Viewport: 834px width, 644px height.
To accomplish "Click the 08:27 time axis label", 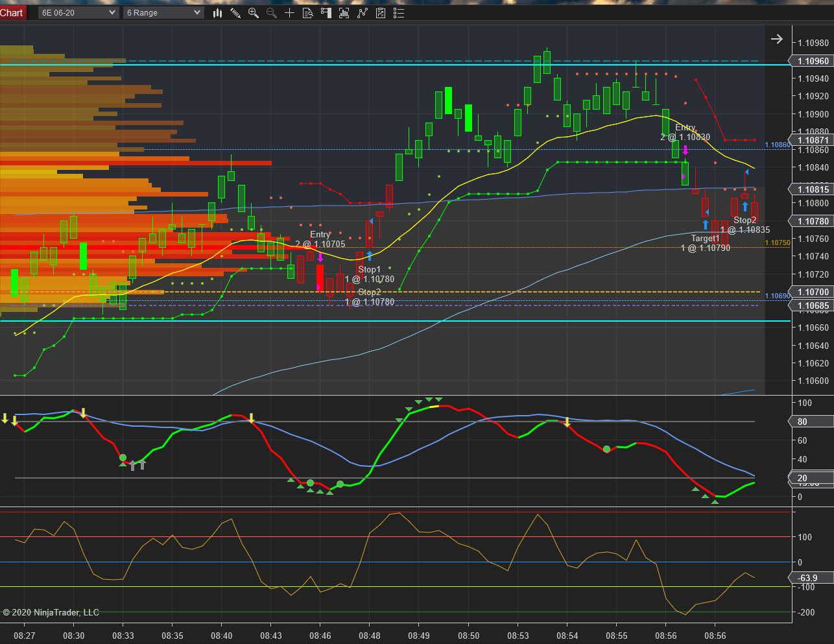I will 25,636.
